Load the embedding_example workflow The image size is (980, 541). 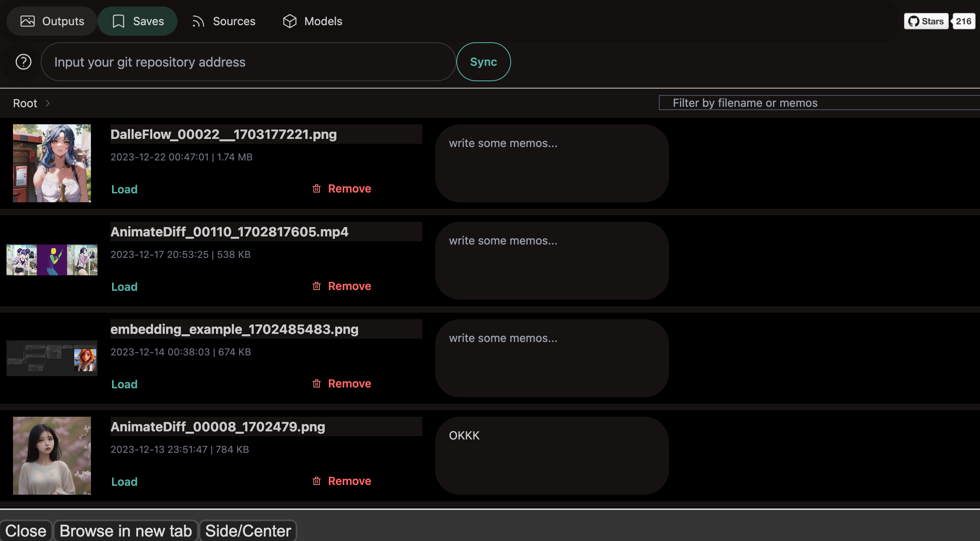[x=124, y=384]
